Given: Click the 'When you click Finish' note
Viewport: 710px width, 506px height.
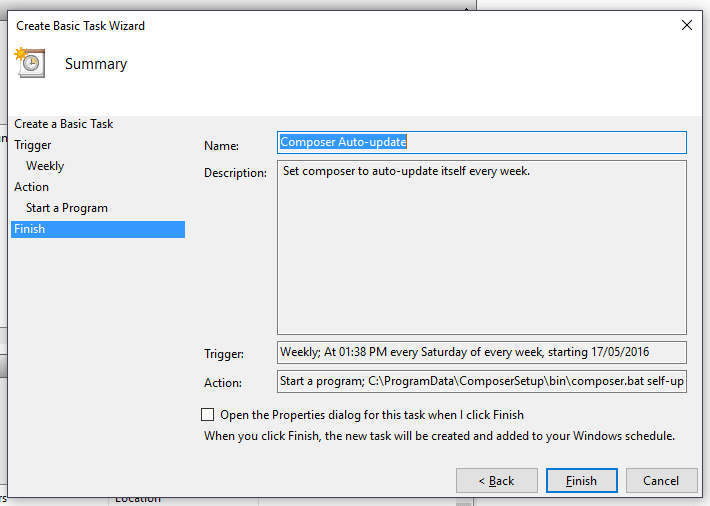Looking at the screenshot, I should 439,436.
